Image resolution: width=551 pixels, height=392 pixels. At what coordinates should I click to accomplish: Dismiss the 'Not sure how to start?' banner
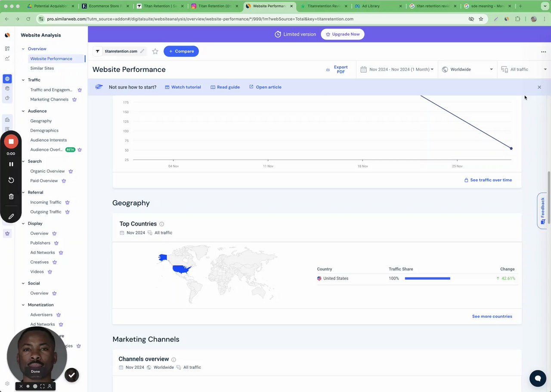(x=539, y=87)
